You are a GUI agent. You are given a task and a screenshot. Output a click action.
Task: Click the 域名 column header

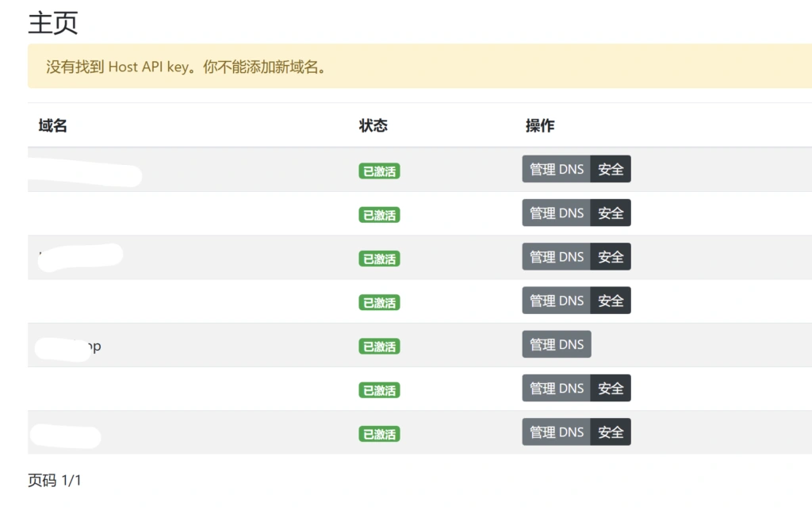click(x=52, y=125)
